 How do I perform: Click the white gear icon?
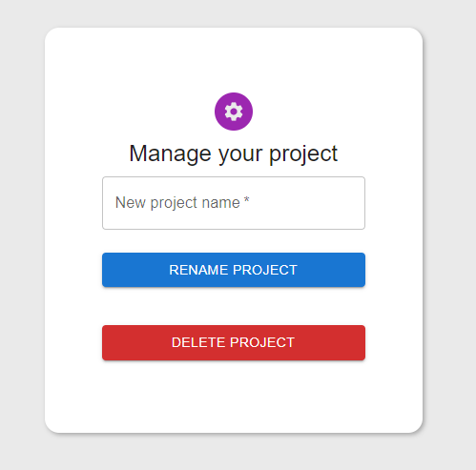pyautogui.click(x=234, y=112)
